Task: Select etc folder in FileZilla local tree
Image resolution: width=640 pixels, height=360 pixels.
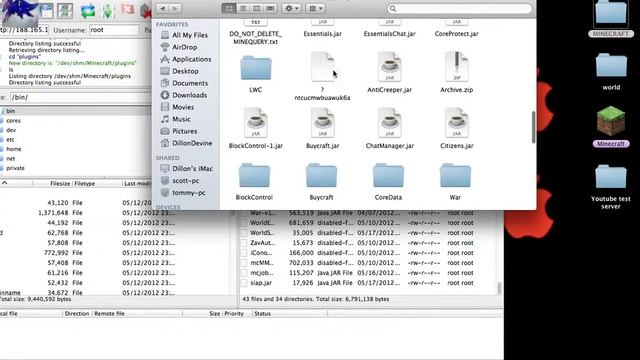Action: (10, 140)
